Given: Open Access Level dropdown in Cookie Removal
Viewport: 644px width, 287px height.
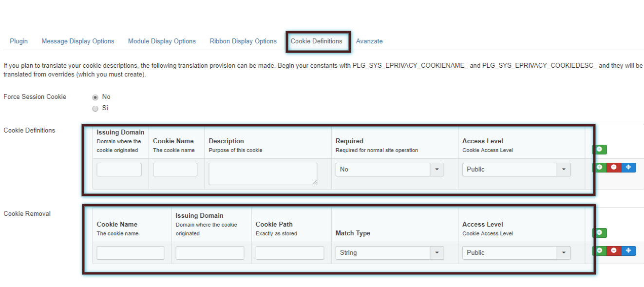Looking at the screenshot, I should [x=516, y=253].
